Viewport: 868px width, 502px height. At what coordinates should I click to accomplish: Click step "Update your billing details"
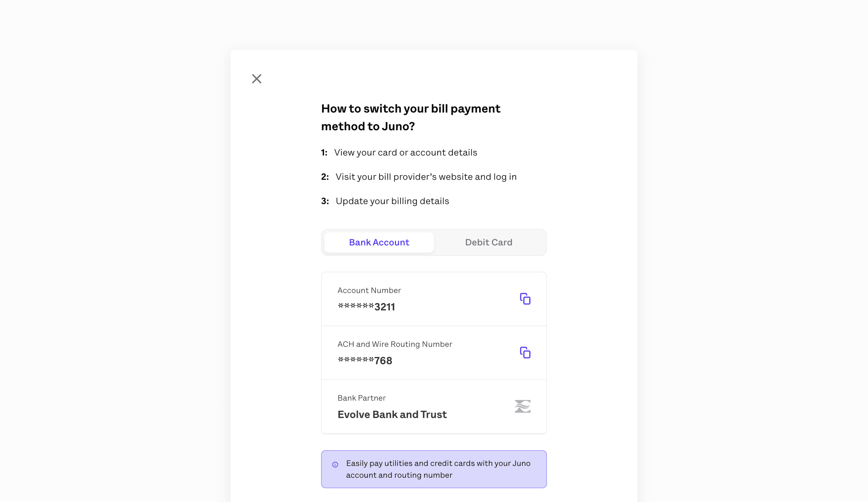coord(392,201)
